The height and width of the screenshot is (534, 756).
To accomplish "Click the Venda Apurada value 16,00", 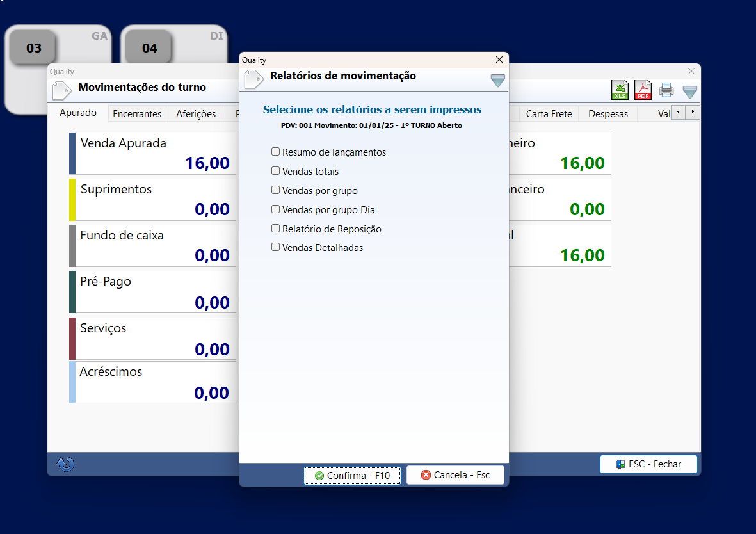I will tap(207, 163).
